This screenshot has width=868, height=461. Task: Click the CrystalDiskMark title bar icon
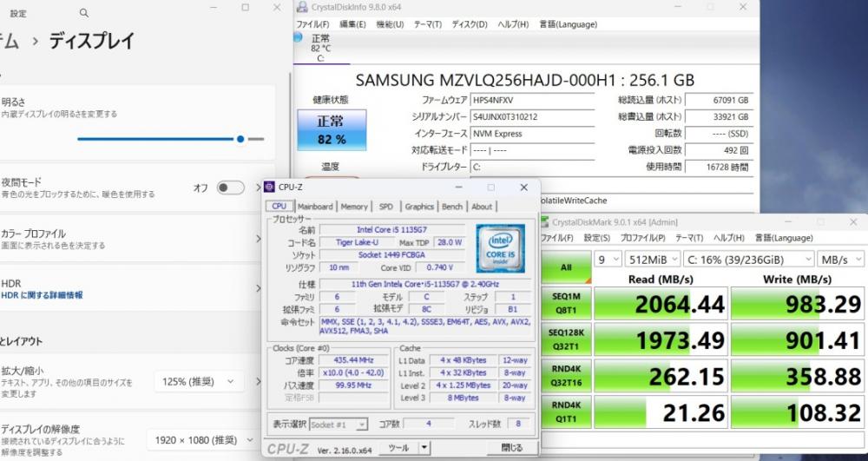coord(544,222)
